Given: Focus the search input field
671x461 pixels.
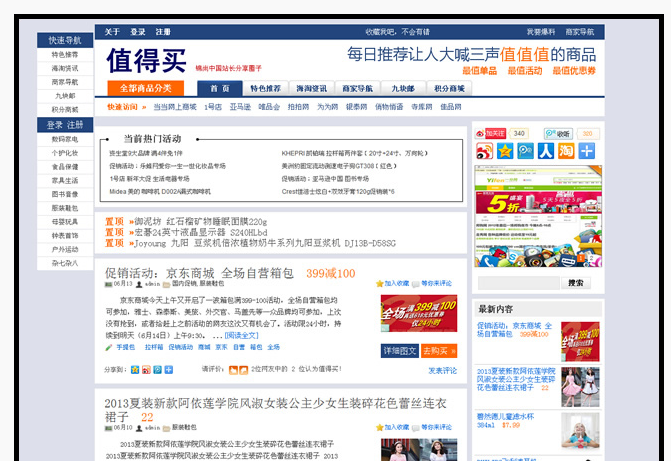Looking at the screenshot, I should 519,283.
